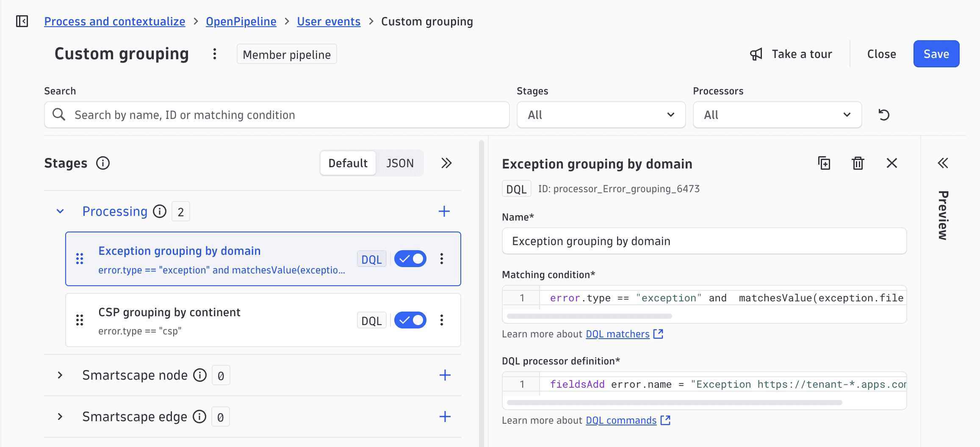Open Exception grouping by domain row menu
Screen dimensions: 980x447
(442, 259)
